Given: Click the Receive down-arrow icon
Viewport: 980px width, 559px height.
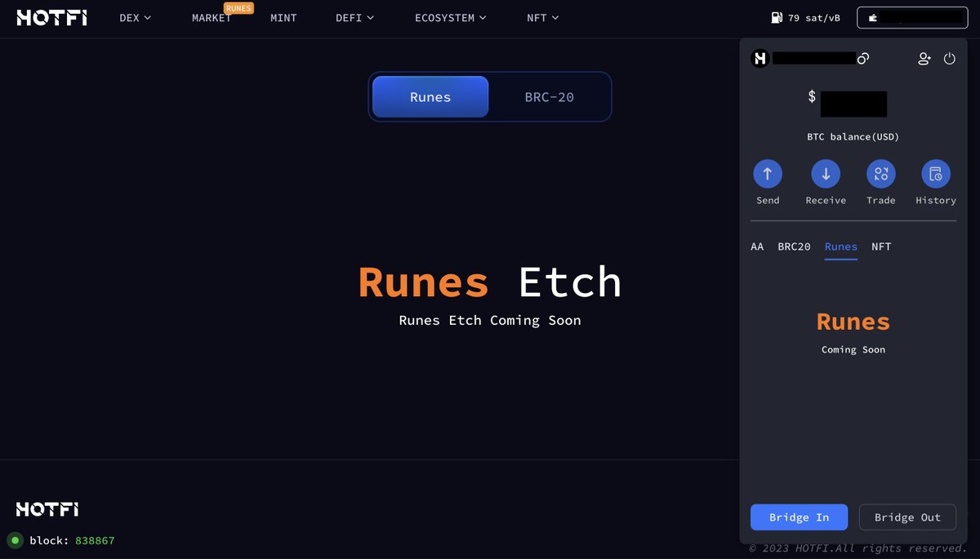Looking at the screenshot, I should point(826,174).
